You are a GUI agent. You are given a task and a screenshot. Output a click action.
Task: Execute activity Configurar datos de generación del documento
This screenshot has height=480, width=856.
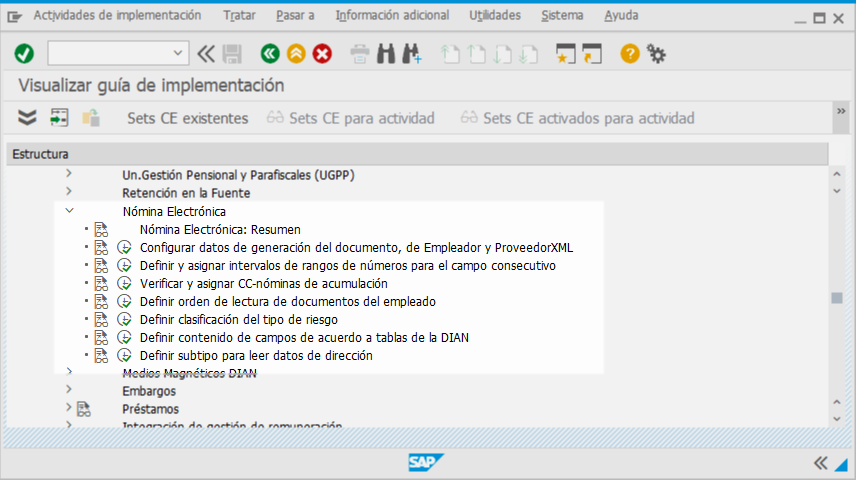[x=124, y=247]
